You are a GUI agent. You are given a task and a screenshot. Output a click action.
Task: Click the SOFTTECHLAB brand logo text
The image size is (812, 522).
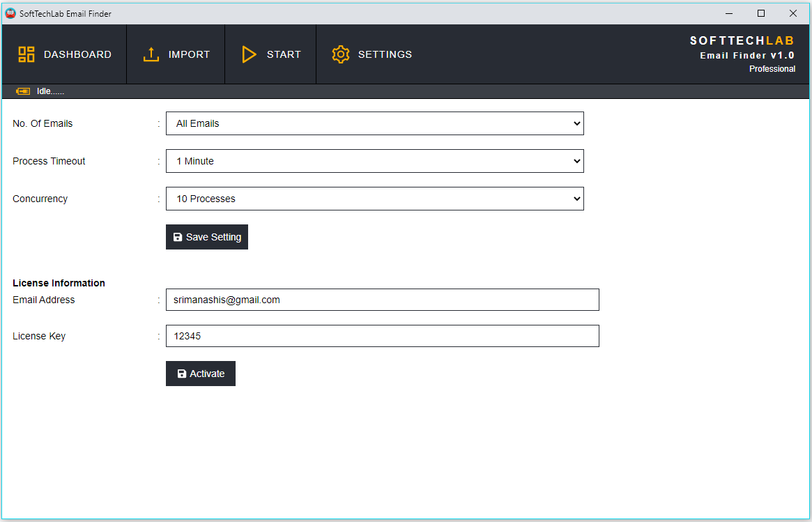pos(742,41)
